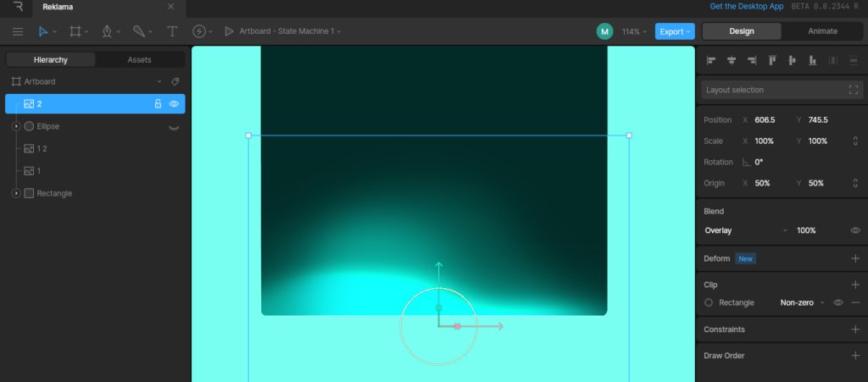
Task: Select the Bone tool
Action: click(139, 31)
